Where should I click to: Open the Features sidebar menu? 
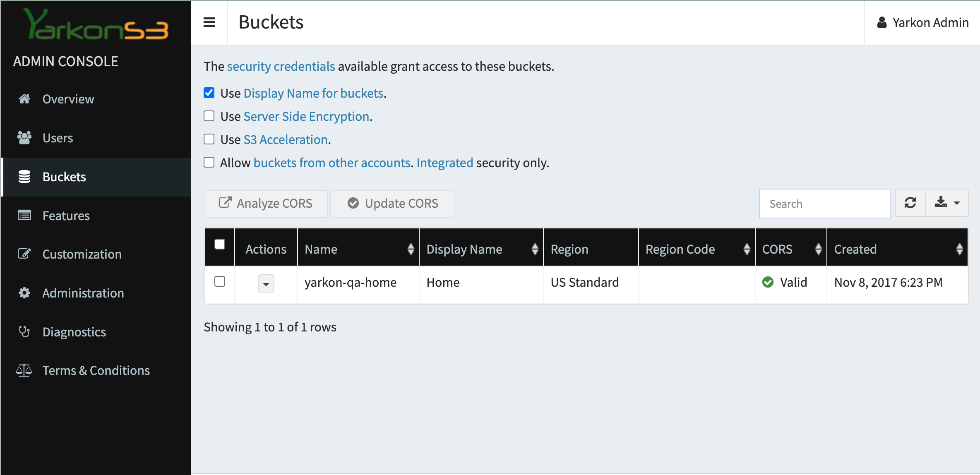66,216
